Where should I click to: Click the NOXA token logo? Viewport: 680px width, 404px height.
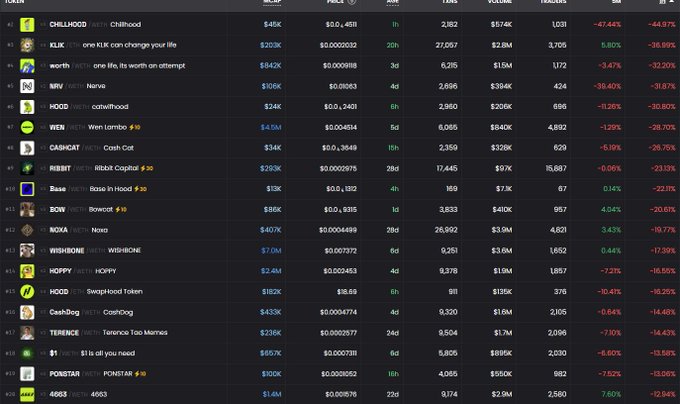coord(27,230)
